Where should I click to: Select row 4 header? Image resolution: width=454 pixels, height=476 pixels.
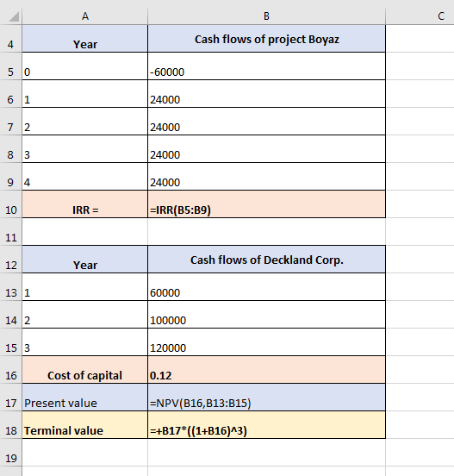[11, 39]
